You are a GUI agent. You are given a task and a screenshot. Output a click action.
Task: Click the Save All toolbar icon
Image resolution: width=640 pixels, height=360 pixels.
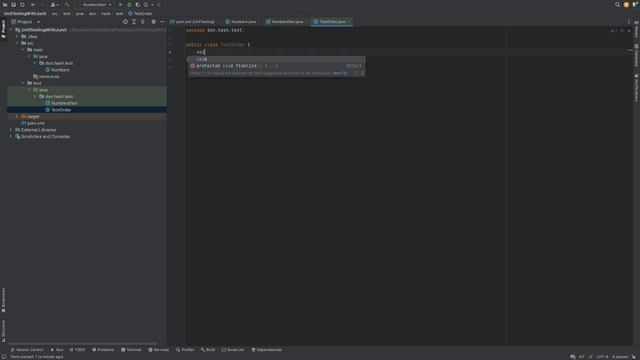pyautogui.click(x=13, y=4)
